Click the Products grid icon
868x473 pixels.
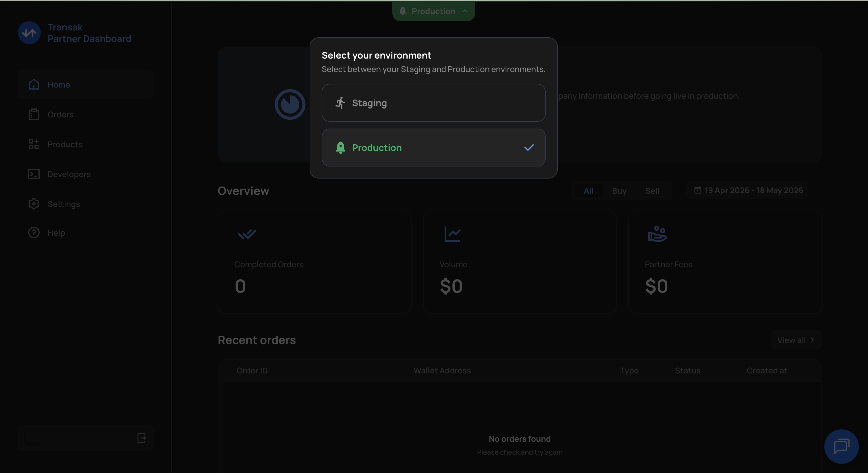pyautogui.click(x=34, y=144)
